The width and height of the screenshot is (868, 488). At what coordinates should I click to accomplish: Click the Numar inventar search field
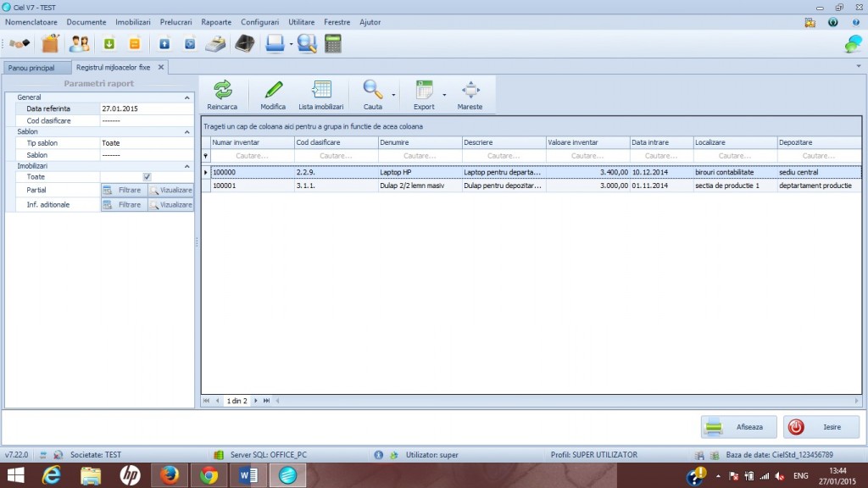pos(253,156)
